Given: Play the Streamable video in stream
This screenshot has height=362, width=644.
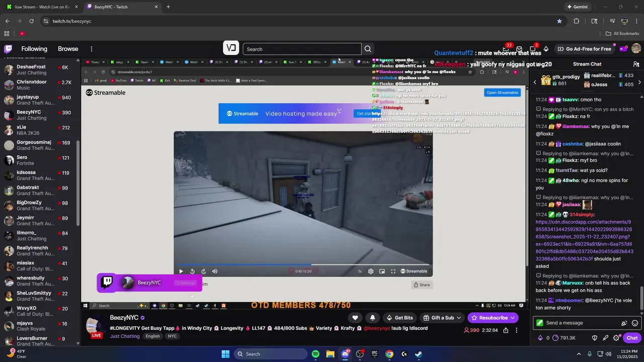Looking at the screenshot, I should coord(181,271).
